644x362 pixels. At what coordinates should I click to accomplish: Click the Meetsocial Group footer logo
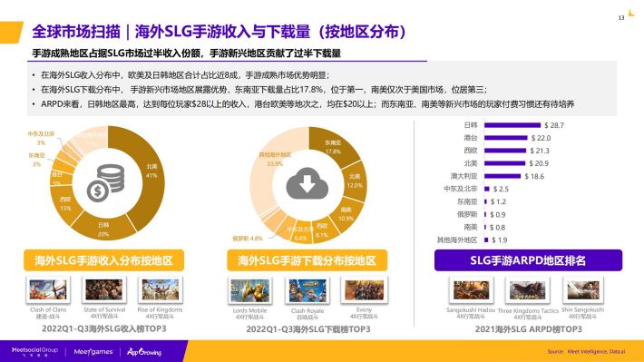[34, 351]
